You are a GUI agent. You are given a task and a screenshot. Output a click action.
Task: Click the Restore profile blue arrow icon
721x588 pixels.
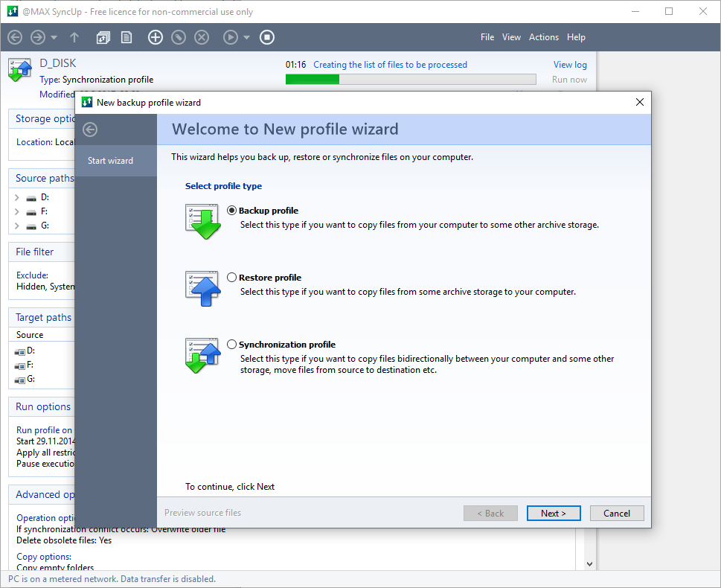(x=203, y=289)
